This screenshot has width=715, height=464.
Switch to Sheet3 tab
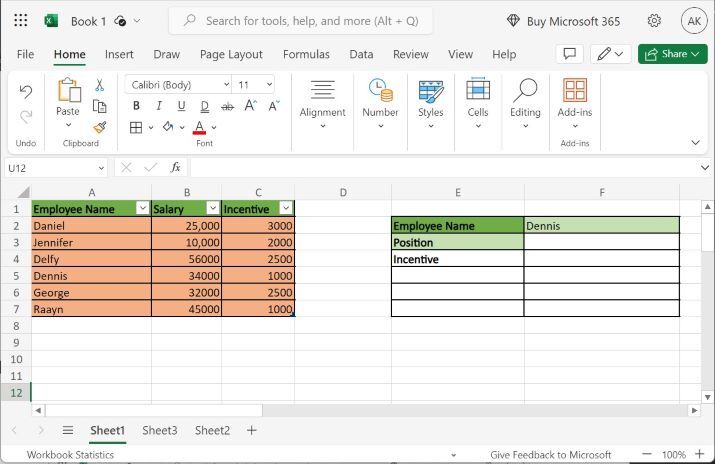(x=159, y=430)
